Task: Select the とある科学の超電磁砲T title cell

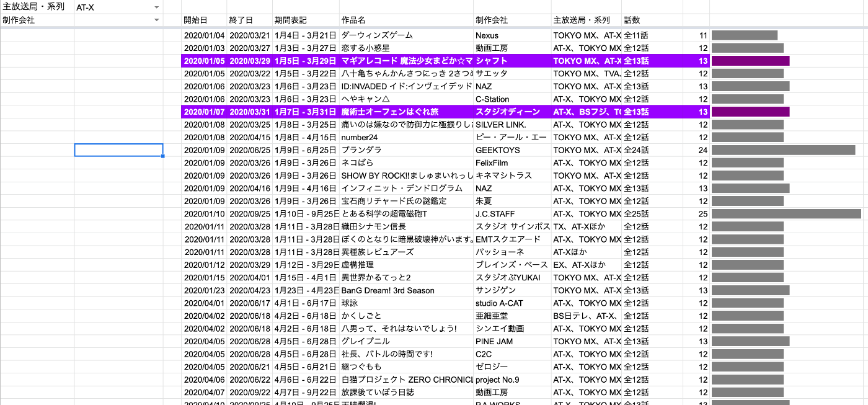Action: click(x=406, y=214)
